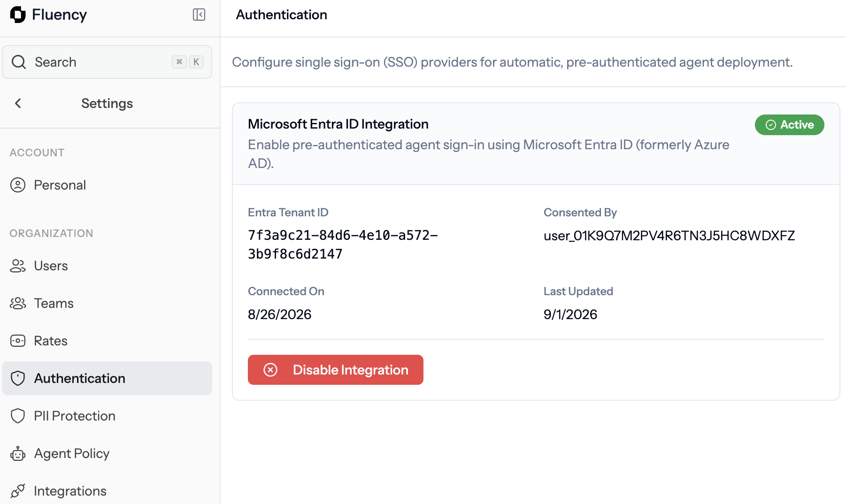Click Microsoft Entra ID Integration heading
Screen dimensions: 846x504
338,124
